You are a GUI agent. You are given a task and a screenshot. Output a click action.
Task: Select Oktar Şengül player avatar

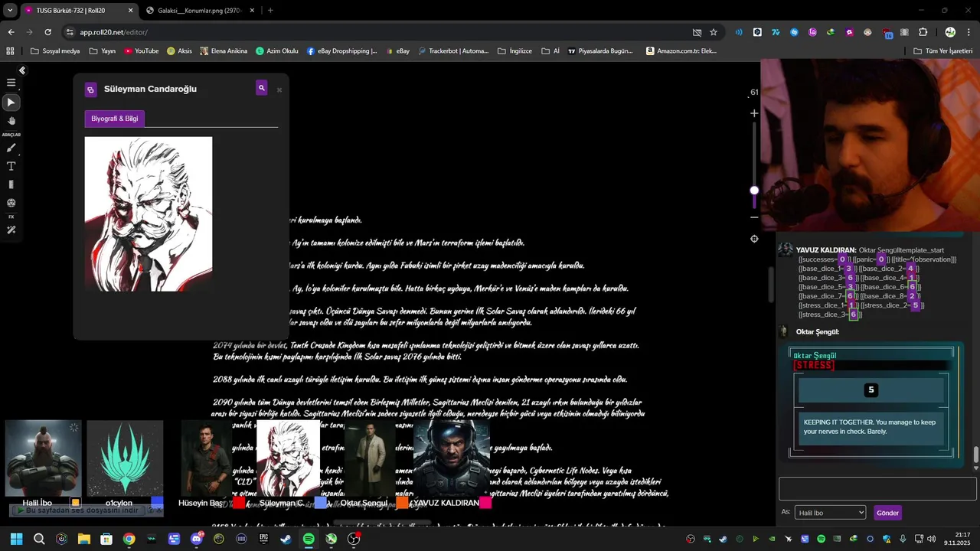pyautogui.click(x=369, y=458)
